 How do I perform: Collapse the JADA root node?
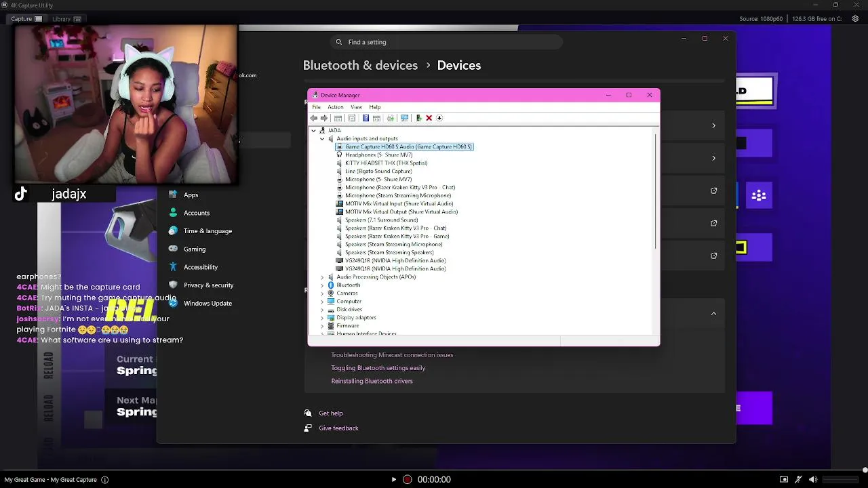click(x=314, y=130)
